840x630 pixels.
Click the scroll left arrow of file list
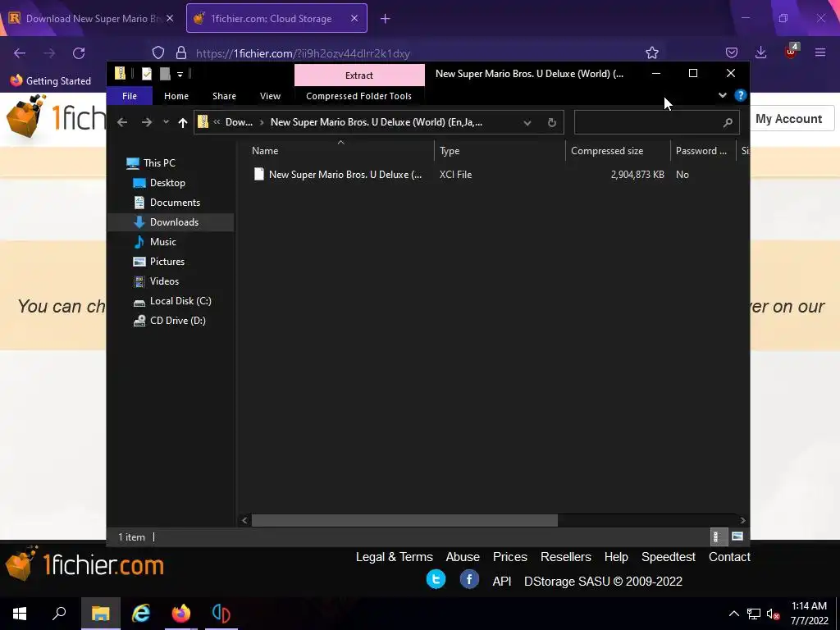coord(244,520)
